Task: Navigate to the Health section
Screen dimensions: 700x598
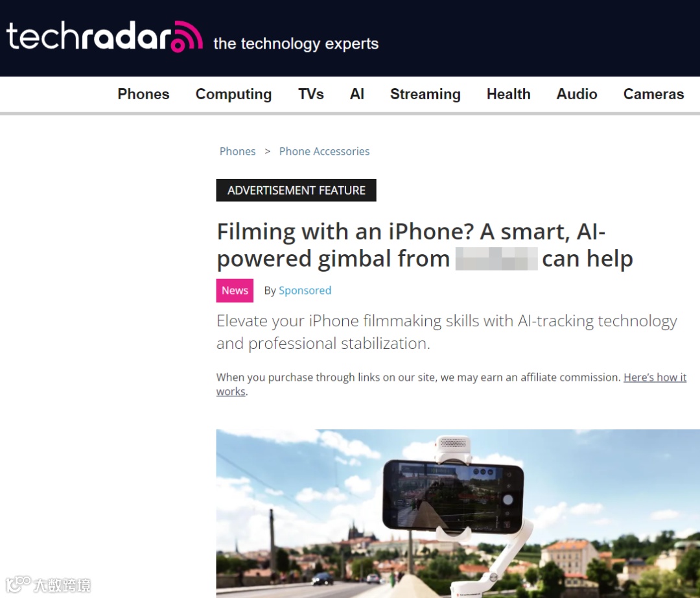Action: [x=509, y=94]
